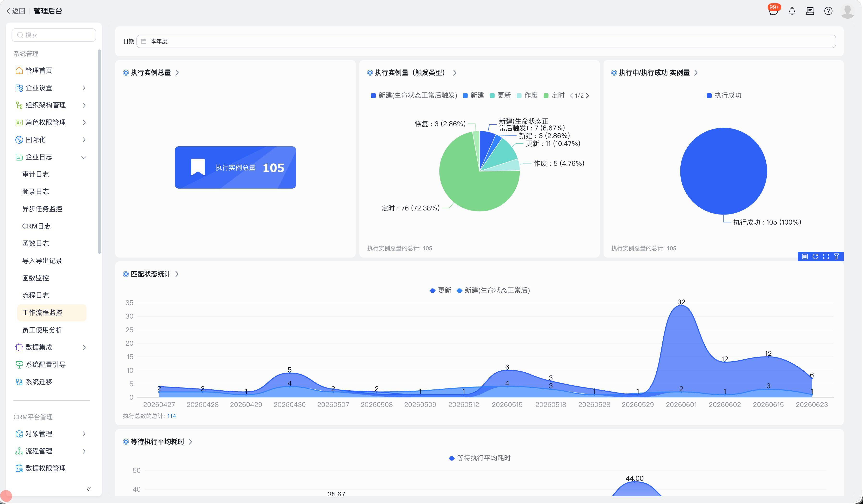Expand the 企业设置 menu
This screenshot has width=863, height=504.
[51, 88]
